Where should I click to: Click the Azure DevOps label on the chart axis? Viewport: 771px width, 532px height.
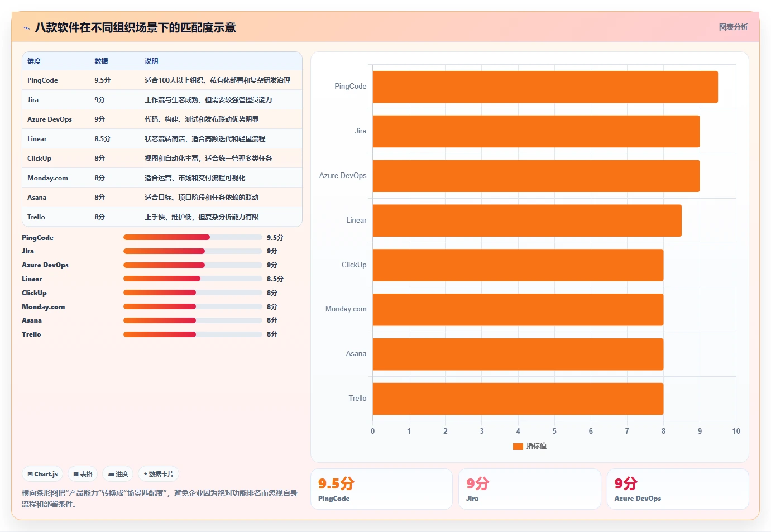343,176
